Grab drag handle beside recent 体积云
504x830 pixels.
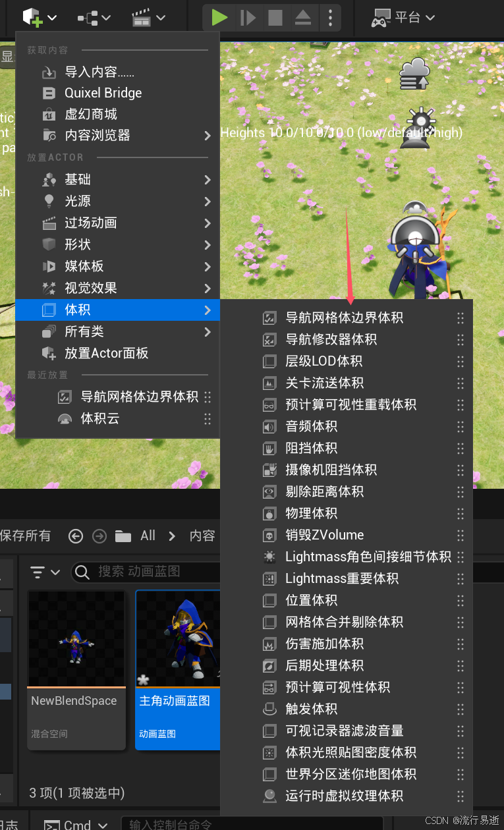(x=208, y=418)
